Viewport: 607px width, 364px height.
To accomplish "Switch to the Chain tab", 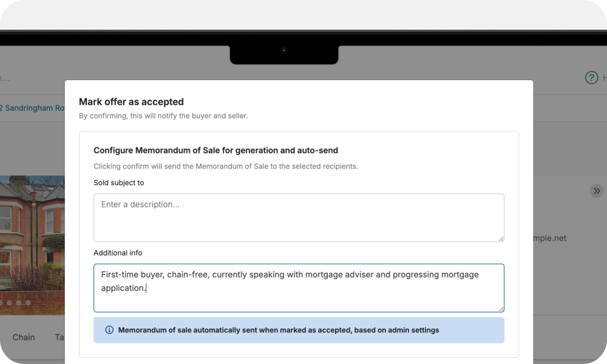I will (23, 337).
